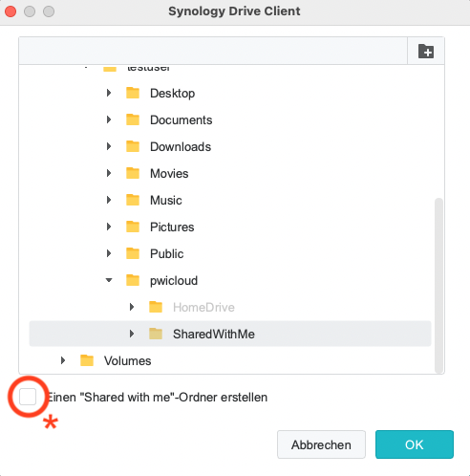Click the folder list vertical scrollbar
Screen dimensions: 470x476
pyautogui.click(x=439, y=285)
